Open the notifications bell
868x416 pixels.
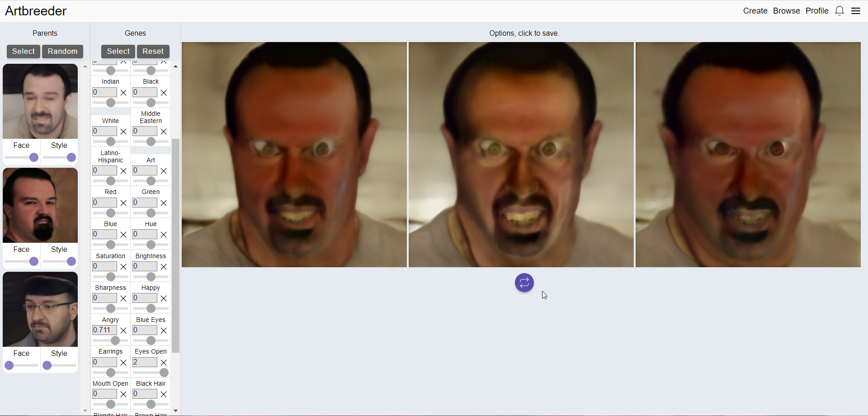coord(840,11)
